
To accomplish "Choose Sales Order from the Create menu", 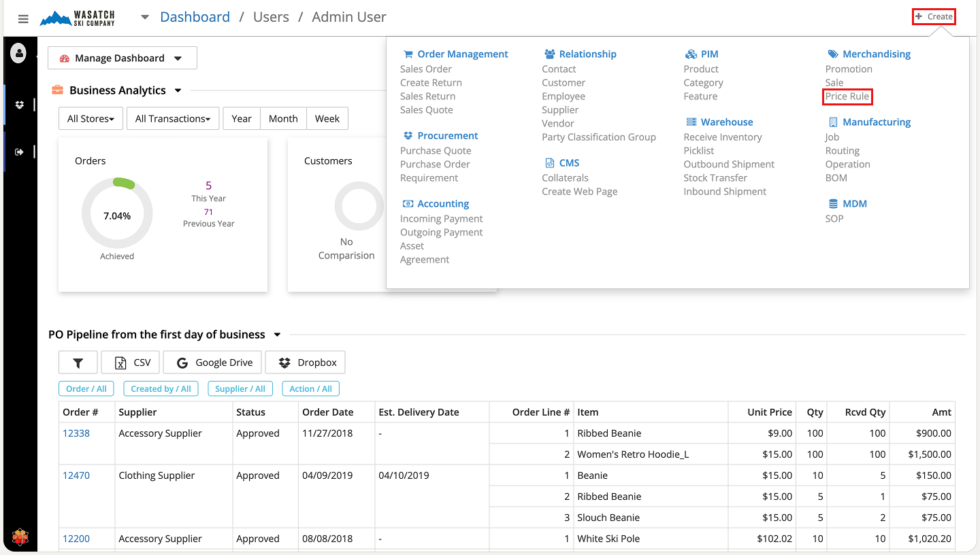I will tap(425, 69).
